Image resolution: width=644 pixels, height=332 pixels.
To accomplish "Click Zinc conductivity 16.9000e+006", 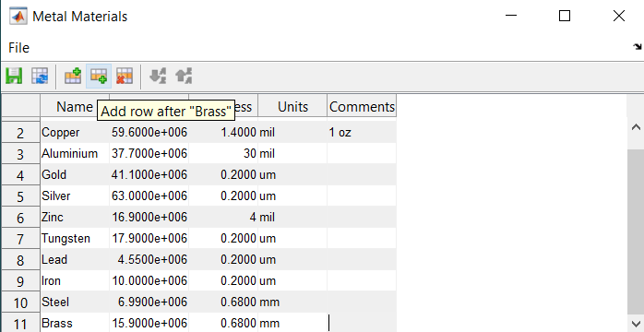I will (x=149, y=218).
